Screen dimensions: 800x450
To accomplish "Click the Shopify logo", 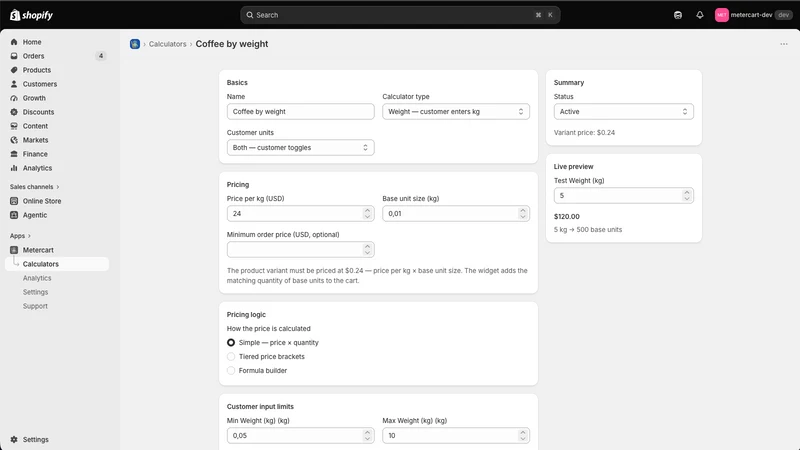I will pos(31,15).
